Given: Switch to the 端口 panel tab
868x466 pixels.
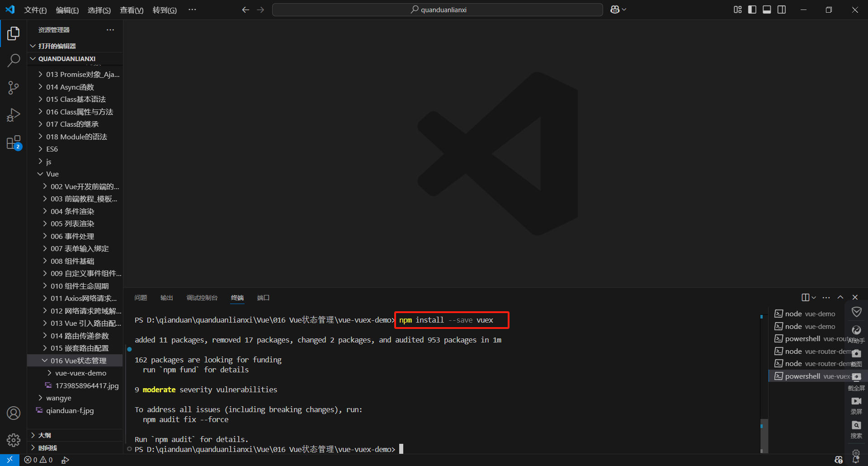Looking at the screenshot, I should pyautogui.click(x=263, y=298).
